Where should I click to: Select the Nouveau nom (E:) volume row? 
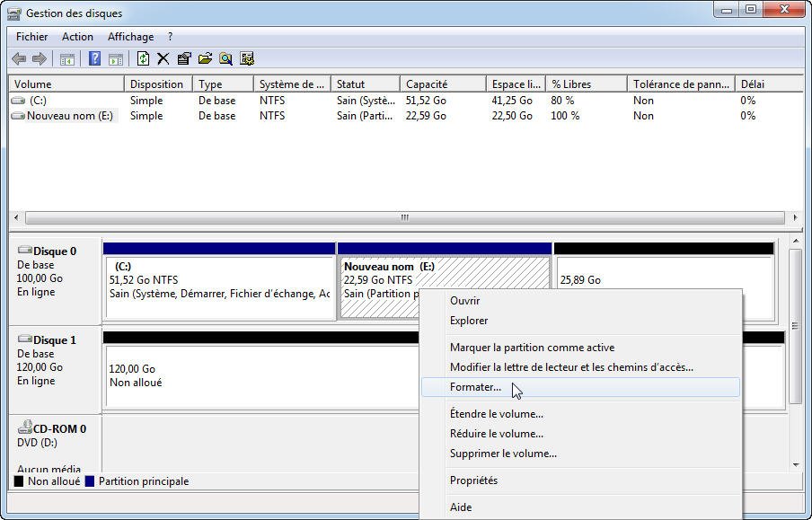69,116
